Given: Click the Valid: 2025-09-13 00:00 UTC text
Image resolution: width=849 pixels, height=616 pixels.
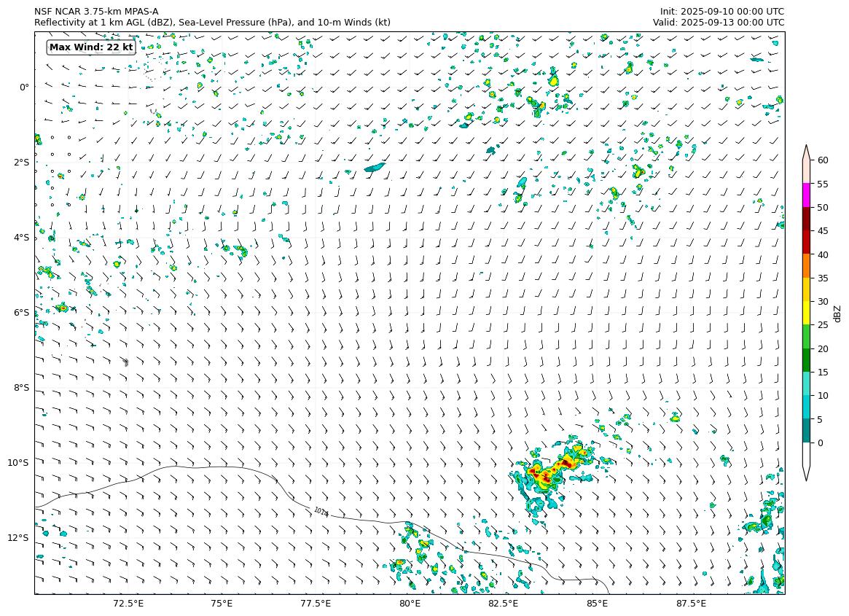Looking at the screenshot, I should point(719,23).
